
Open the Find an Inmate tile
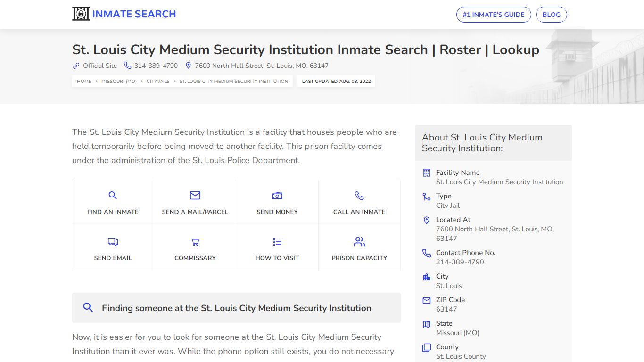click(x=113, y=202)
